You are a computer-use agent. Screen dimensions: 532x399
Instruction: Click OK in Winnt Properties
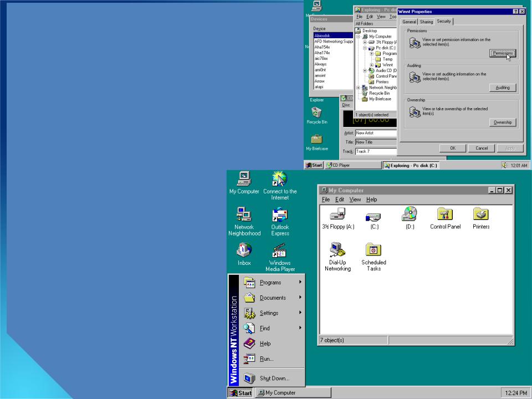coord(453,149)
